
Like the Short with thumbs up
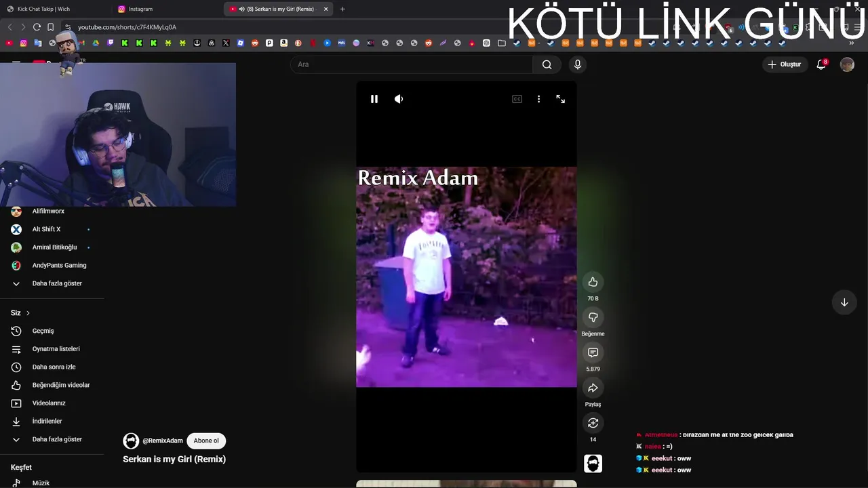point(593,282)
